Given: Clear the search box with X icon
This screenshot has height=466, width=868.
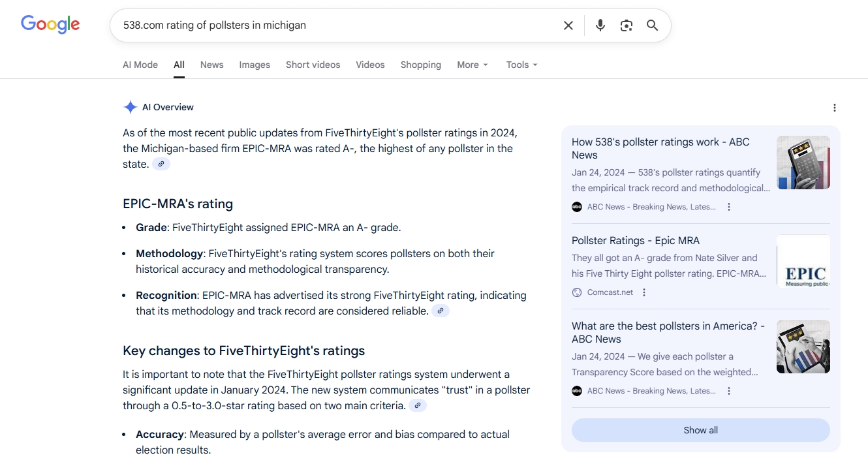Looking at the screenshot, I should click(x=568, y=25).
